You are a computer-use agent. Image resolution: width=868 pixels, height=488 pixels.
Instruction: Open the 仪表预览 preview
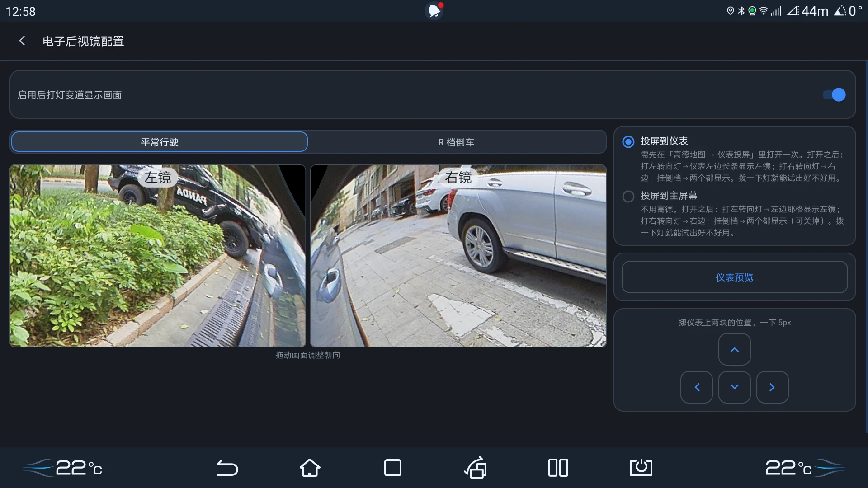click(735, 277)
